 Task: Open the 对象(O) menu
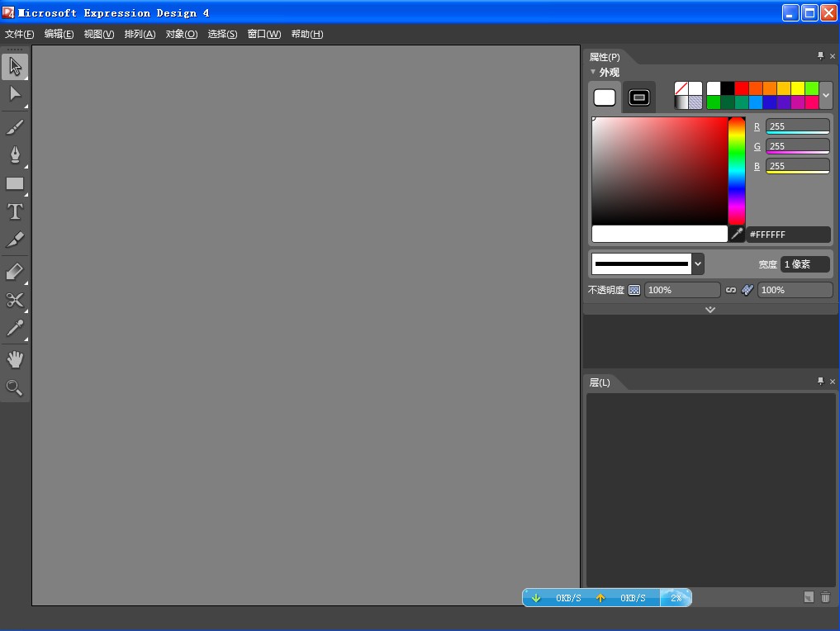182,35
